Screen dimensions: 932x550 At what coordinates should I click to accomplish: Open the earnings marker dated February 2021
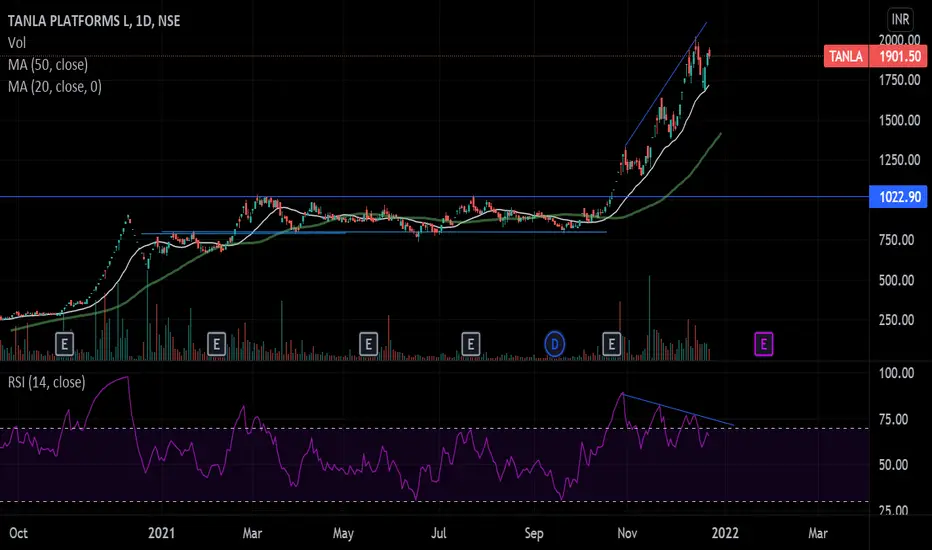[216, 344]
